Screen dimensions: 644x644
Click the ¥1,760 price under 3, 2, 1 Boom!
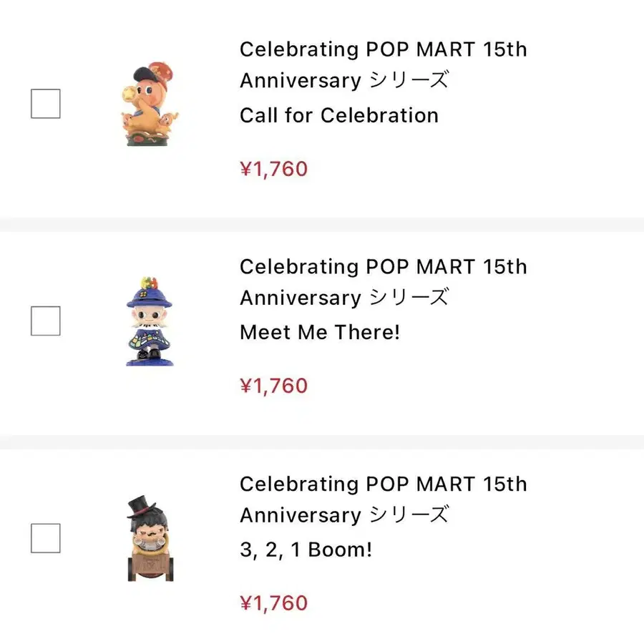click(x=273, y=602)
